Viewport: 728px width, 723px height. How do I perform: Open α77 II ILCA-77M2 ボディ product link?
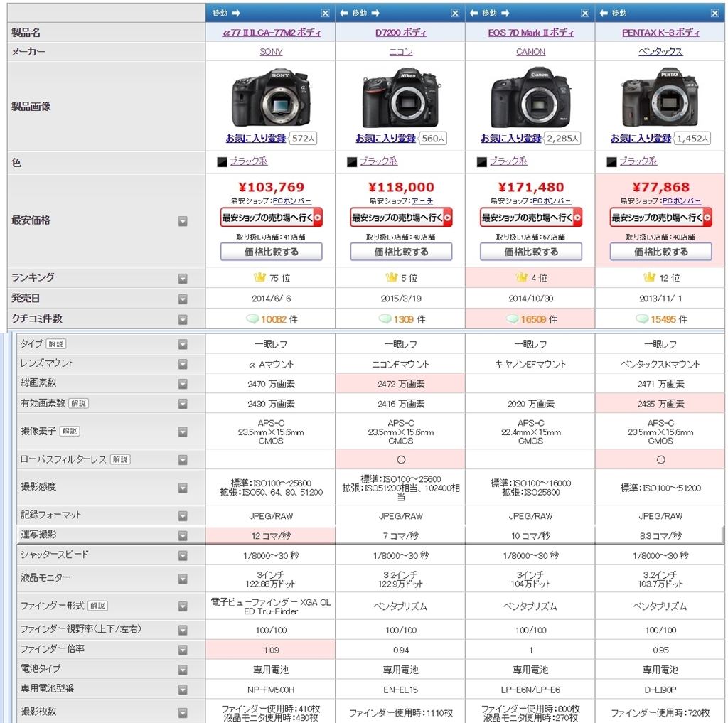[x=271, y=33]
